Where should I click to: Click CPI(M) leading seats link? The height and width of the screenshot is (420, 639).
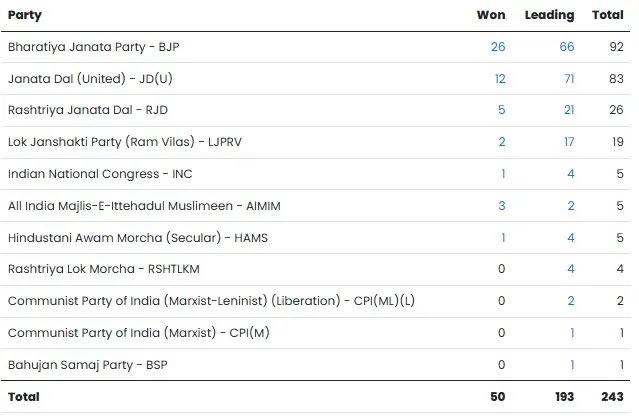(571, 333)
